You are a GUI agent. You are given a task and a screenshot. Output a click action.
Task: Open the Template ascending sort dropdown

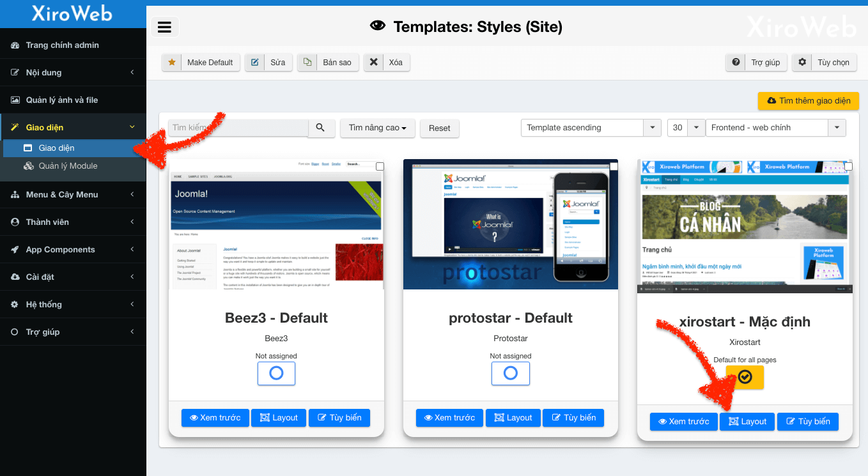[591, 128]
